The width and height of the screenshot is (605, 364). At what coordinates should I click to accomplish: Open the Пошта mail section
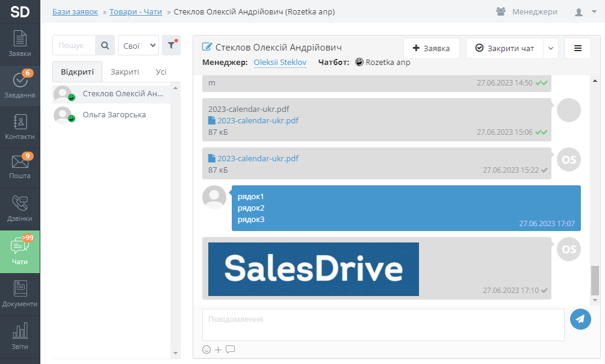tap(20, 167)
